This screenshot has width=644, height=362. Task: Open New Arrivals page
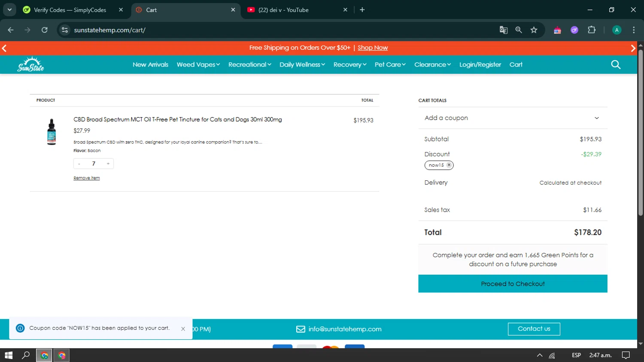150,64
